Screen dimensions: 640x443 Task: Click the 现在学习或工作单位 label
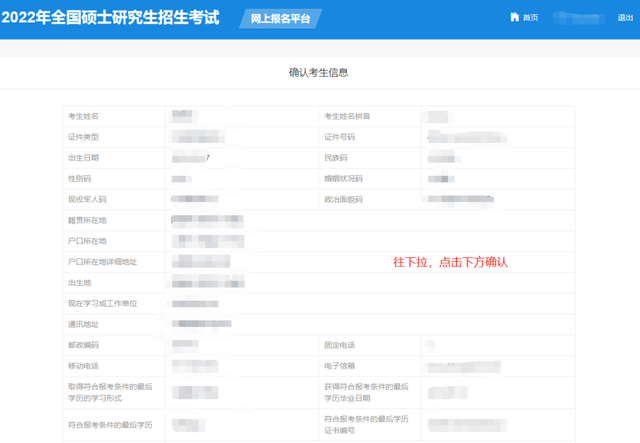102,304
